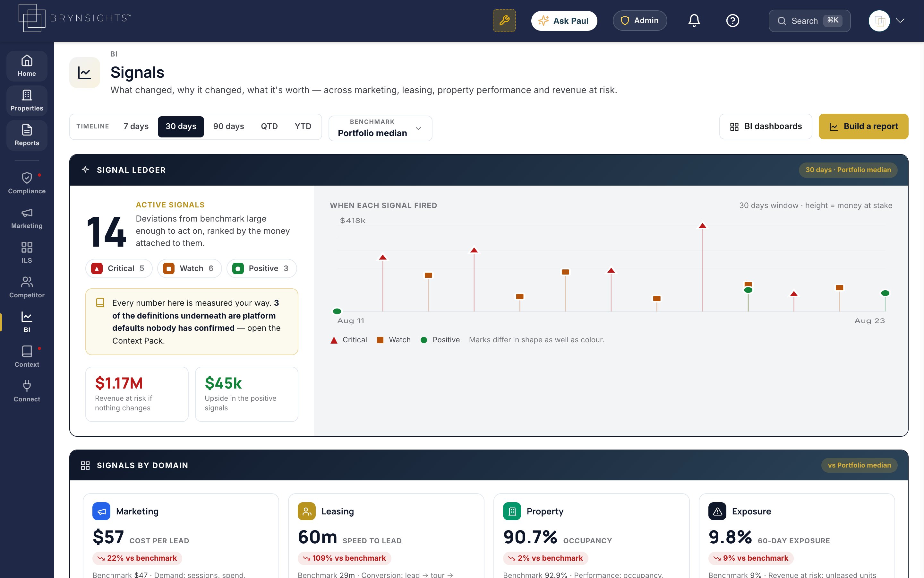Click the user avatar

879,21
